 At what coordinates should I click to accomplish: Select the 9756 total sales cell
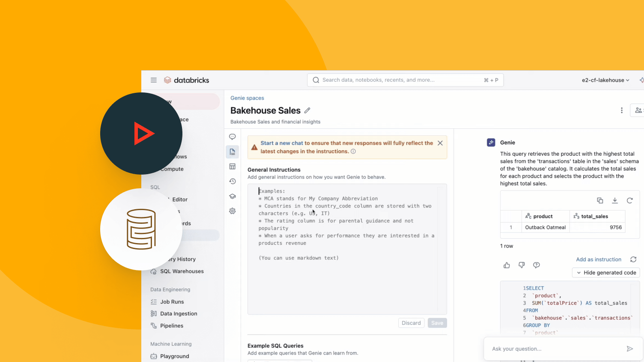(597, 228)
